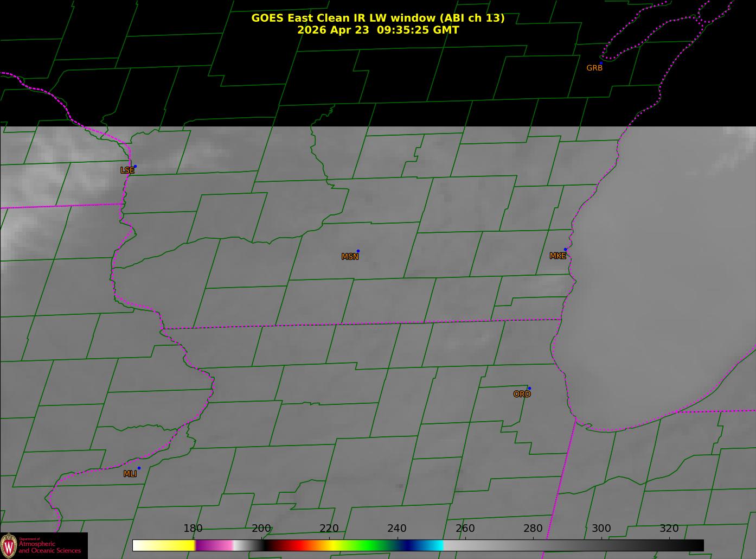Screen dimensions: 756x559
Task: Click the GOES East Clean IR title
Action: (x=377, y=18)
